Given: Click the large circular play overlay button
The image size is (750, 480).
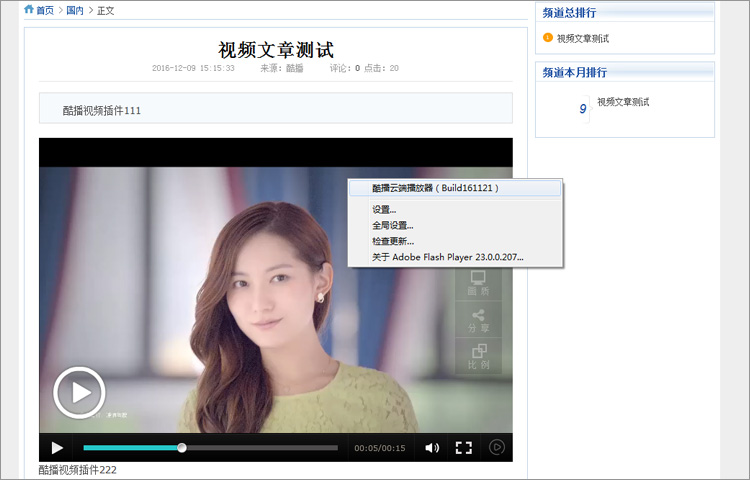Looking at the screenshot, I should (79, 392).
